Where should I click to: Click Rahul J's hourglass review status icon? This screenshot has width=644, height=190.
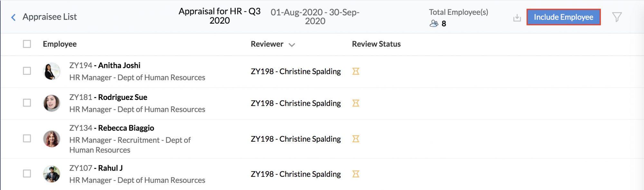pyautogui.click(x=355, y=174)
